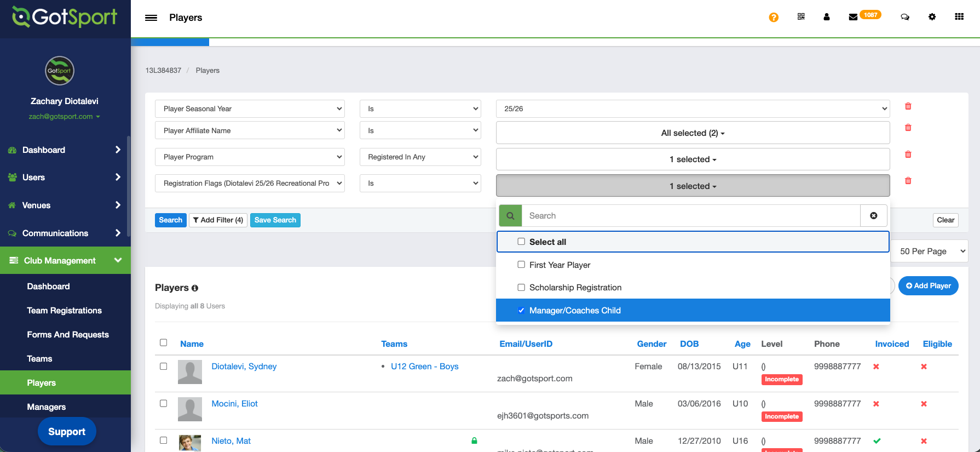Tick the Select all checkbox

pos(521,242)
